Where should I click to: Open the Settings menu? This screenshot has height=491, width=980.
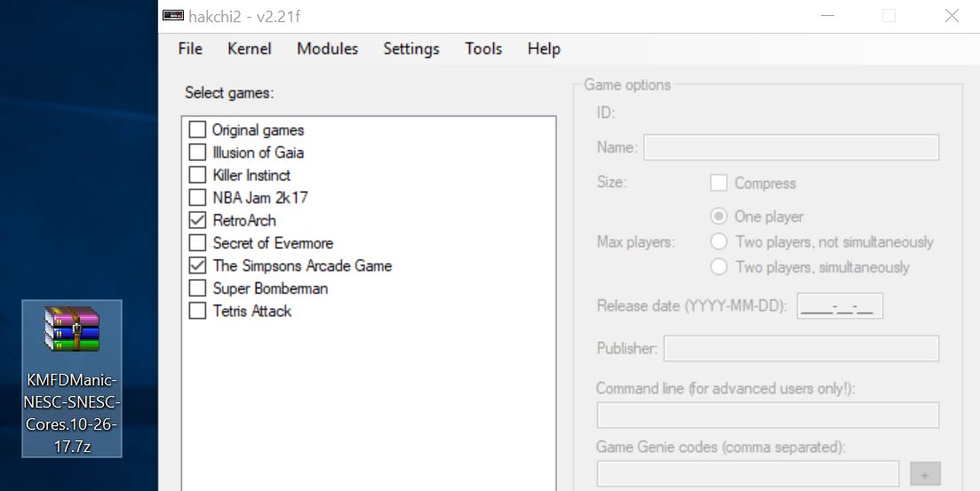[411, 49]
